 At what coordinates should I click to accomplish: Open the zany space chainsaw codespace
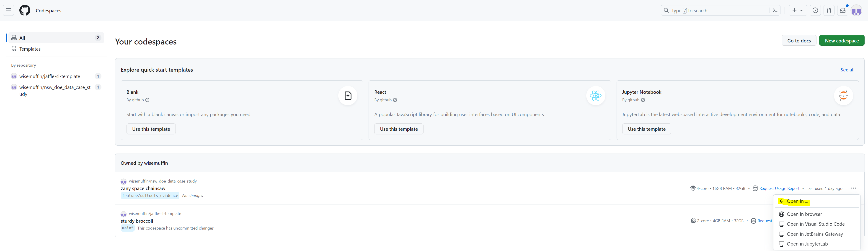click(143, 188)
